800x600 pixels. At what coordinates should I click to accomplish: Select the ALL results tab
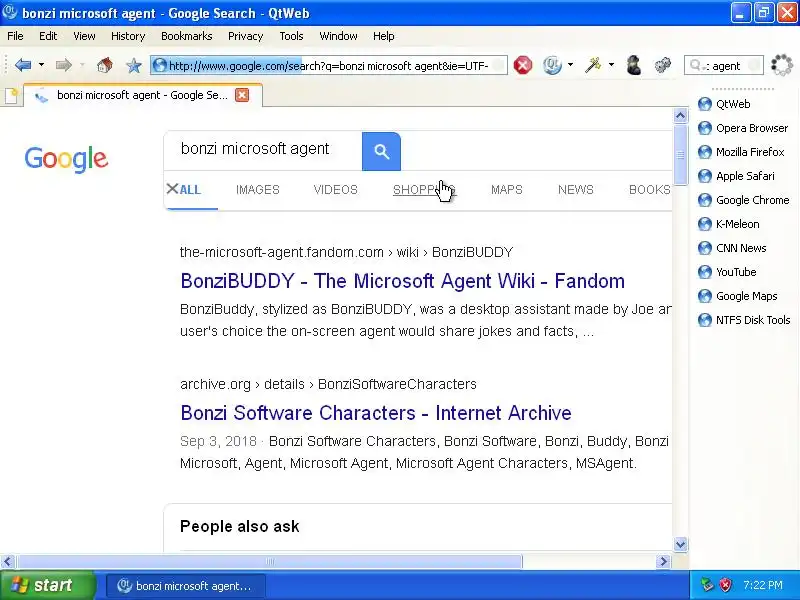(x=190, y=190)
